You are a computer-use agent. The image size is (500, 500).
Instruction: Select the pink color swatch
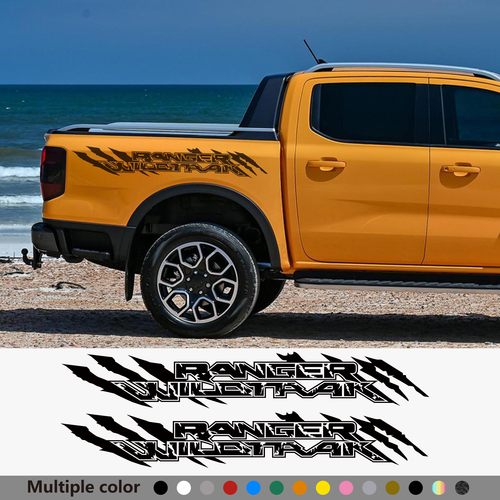pos(346,488)
